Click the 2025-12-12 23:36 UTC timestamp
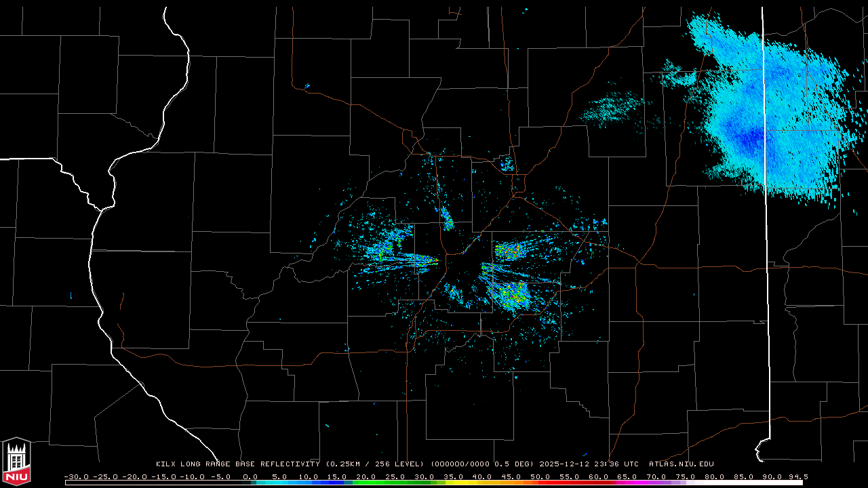 589,464
